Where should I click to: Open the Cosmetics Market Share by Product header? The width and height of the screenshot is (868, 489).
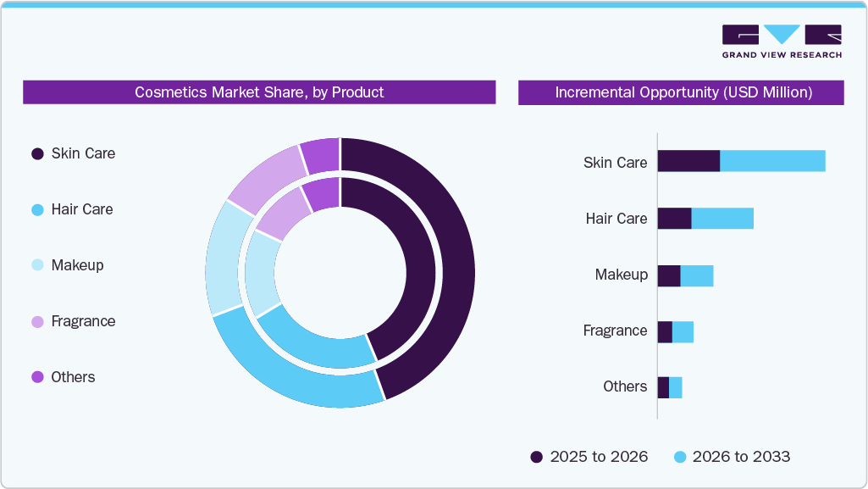[x=259, y=92]
